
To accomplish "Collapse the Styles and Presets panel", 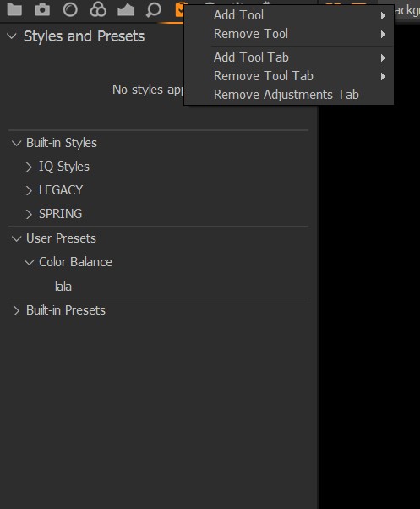I will click(x=12, y=36).
